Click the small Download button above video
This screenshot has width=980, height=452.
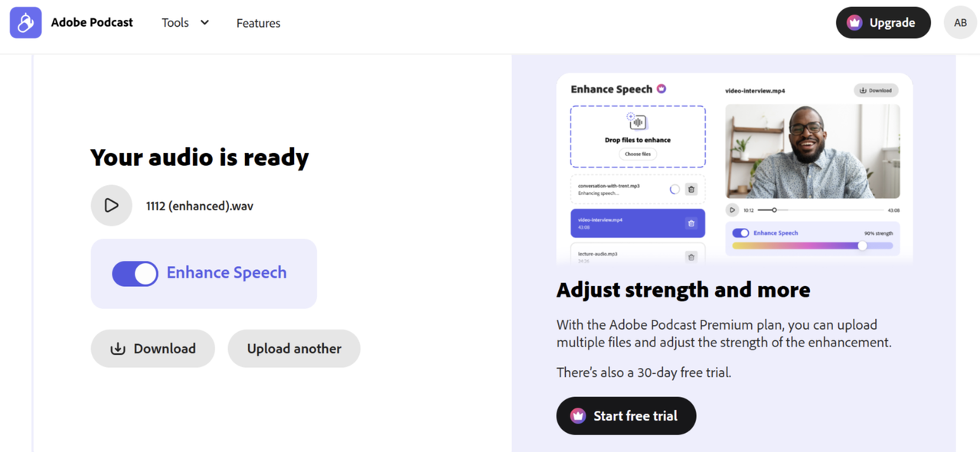point(876,90)
